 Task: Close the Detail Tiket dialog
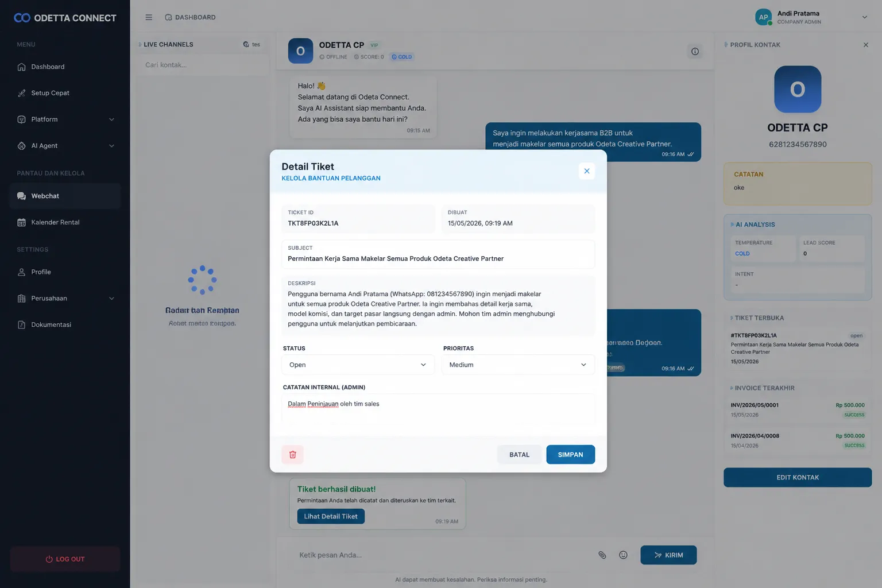tap(586, 171)
